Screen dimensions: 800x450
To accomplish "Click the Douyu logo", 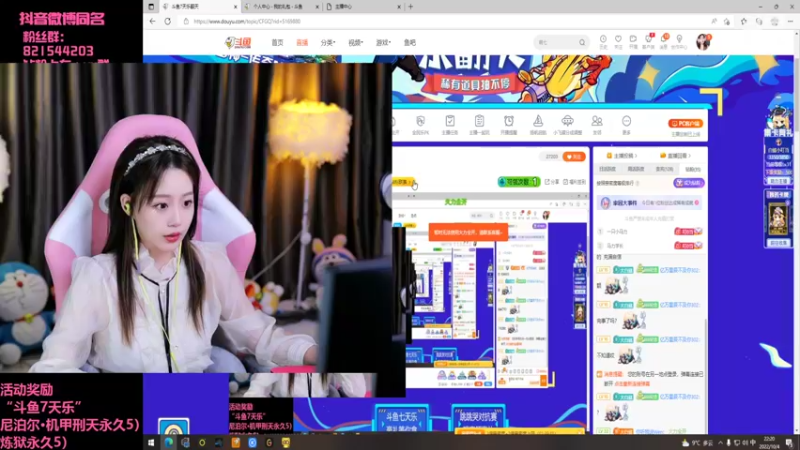I will [238, 43].
